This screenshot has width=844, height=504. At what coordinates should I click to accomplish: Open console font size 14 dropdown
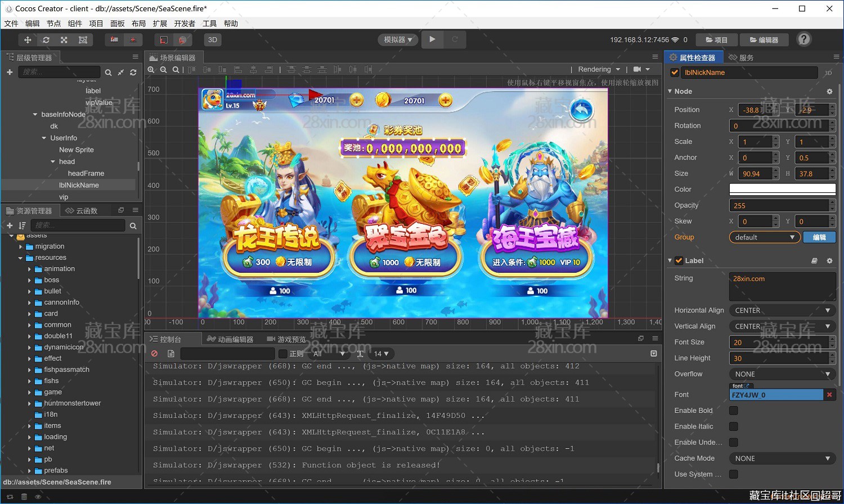pyautogui.click(x=381, y=354)
